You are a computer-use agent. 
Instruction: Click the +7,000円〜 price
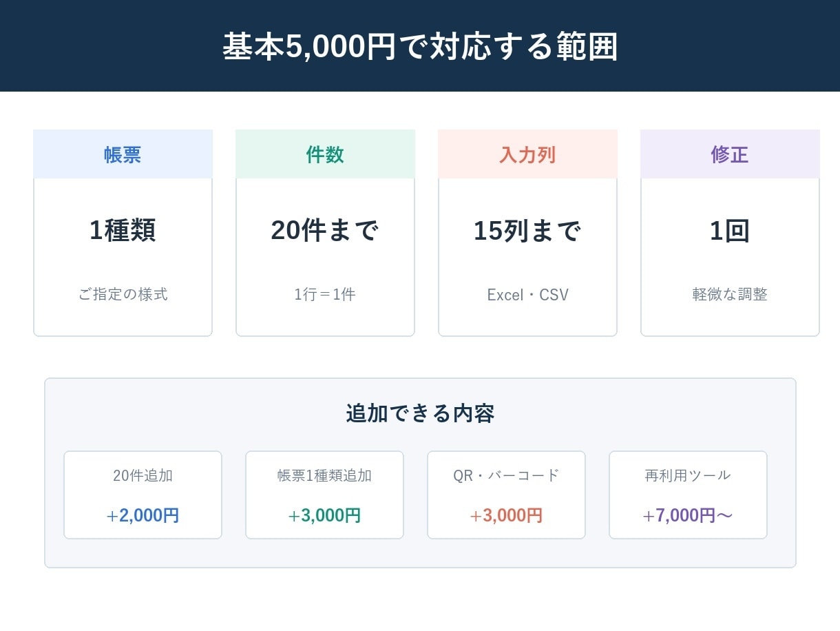pyautogui.click(x=688, y=515)
